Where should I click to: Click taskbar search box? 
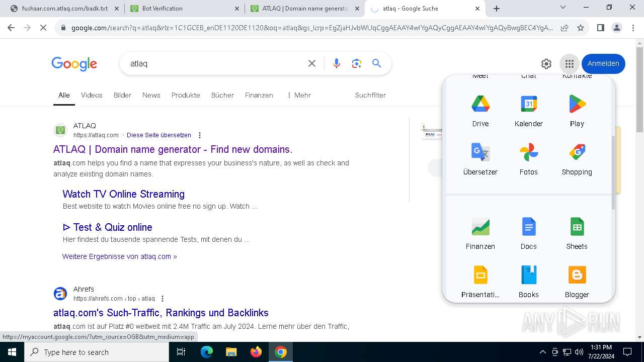point(97,352)
